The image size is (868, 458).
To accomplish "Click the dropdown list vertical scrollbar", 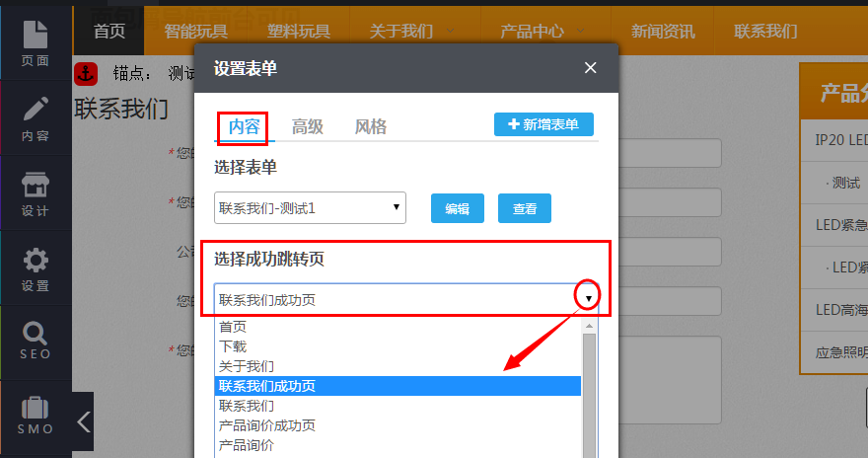I will click(x=590, y=395).
